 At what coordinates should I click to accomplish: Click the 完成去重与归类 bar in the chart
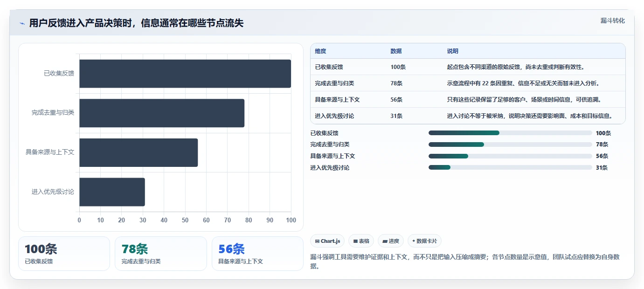click(162, 113)
